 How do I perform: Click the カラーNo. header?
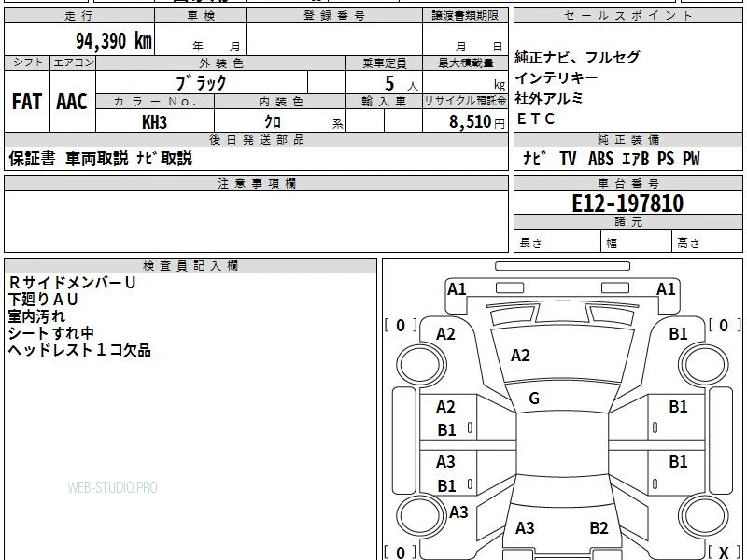tap(155, 102)
